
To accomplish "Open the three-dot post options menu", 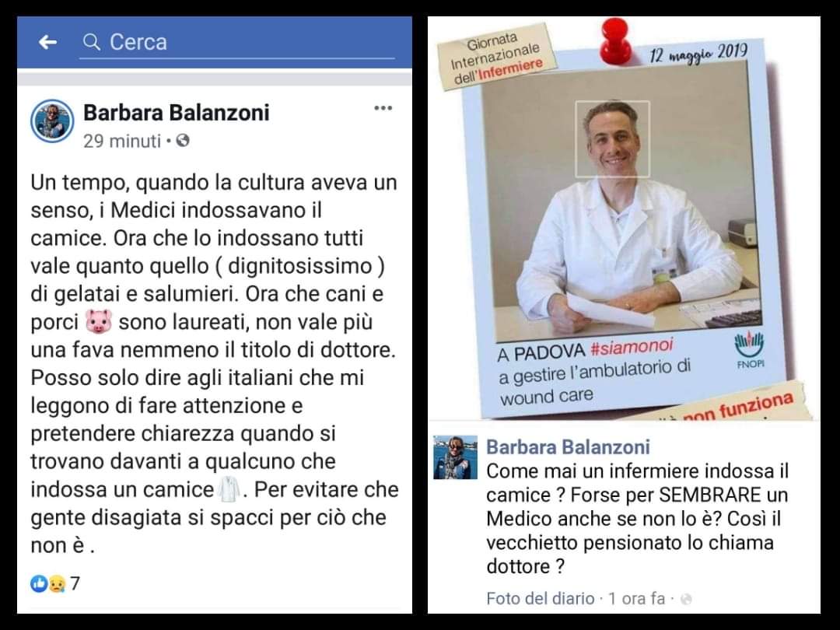I will [x=383, y=108].
